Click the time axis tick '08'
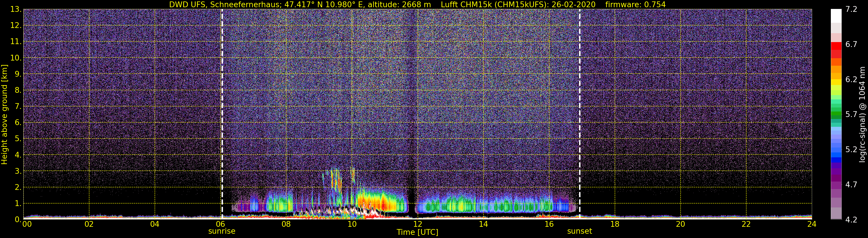868x238 pixels. (x=286, y=224)
